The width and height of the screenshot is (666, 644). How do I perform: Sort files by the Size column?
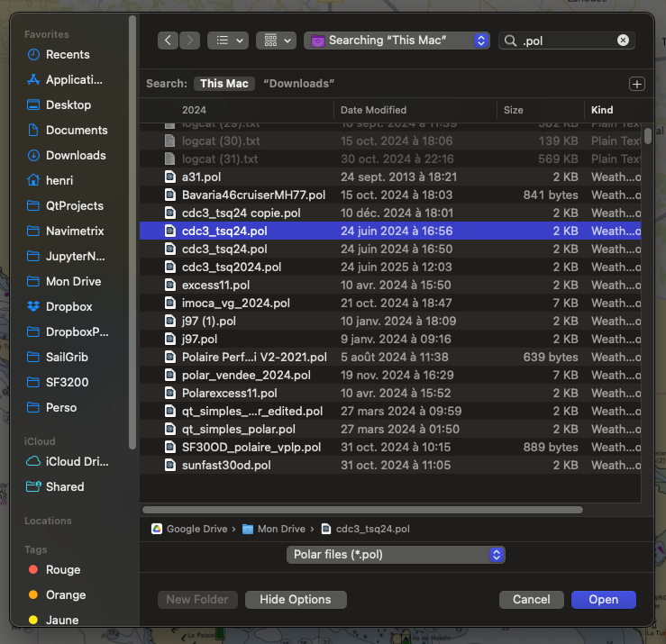[x=514, y=110]
